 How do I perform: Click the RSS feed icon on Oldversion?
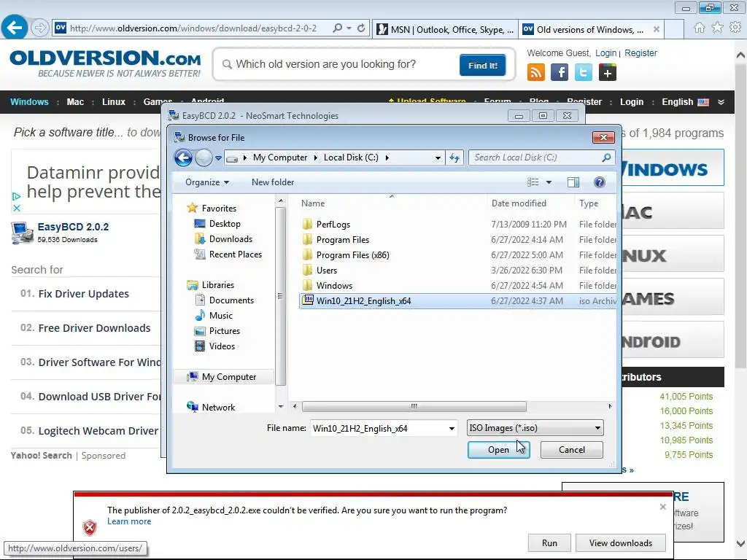[536, 72]
